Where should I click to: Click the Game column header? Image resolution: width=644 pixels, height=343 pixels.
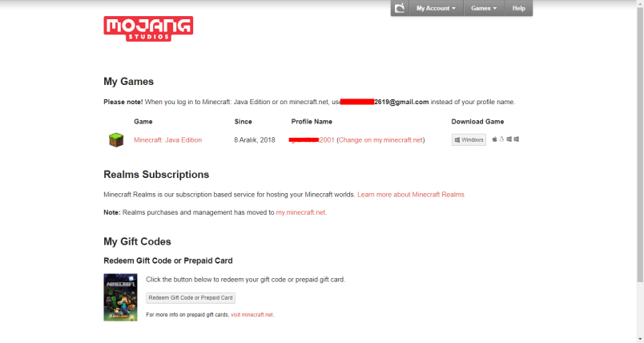[143, 122]
